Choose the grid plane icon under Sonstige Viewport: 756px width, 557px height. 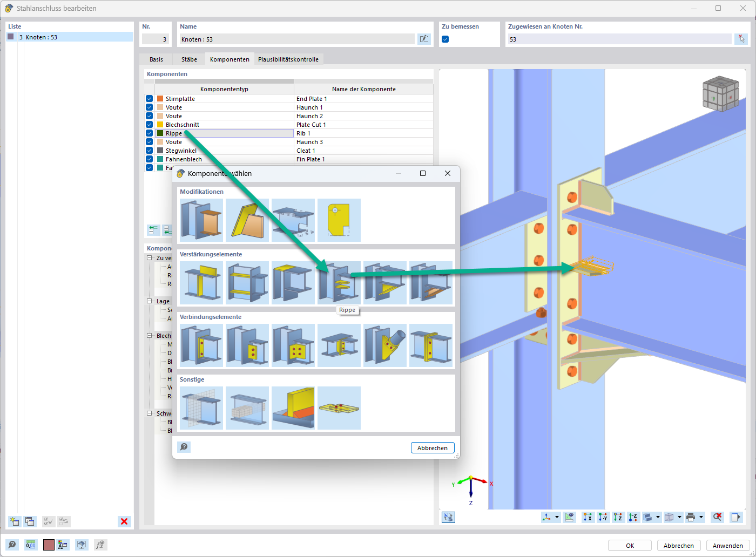[x=201, y=408]
